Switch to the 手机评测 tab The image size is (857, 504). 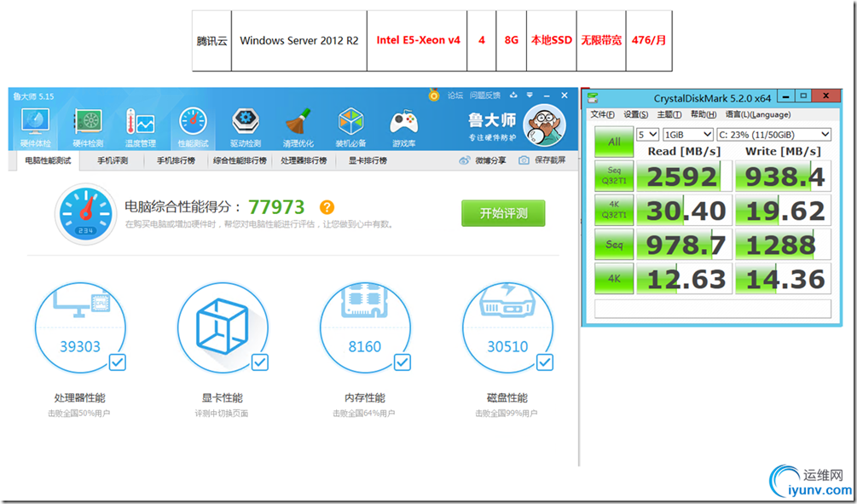tap(113, 161)
